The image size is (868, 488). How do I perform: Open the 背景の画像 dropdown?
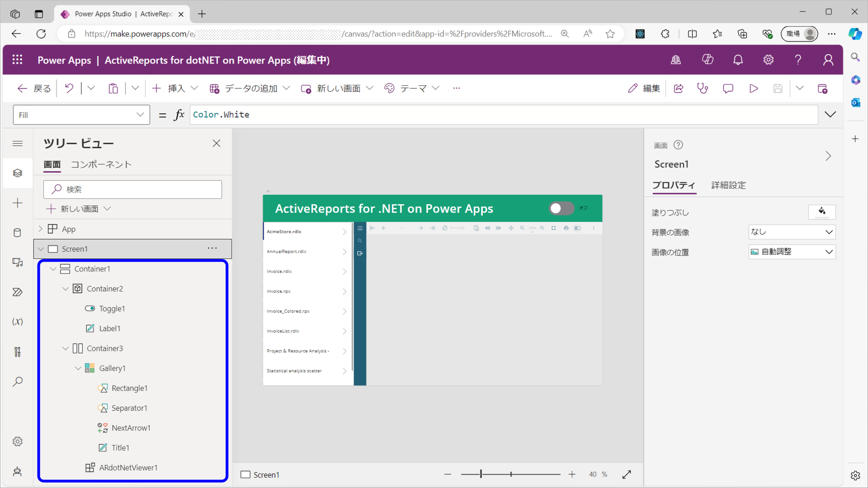[x=792, y=232]
